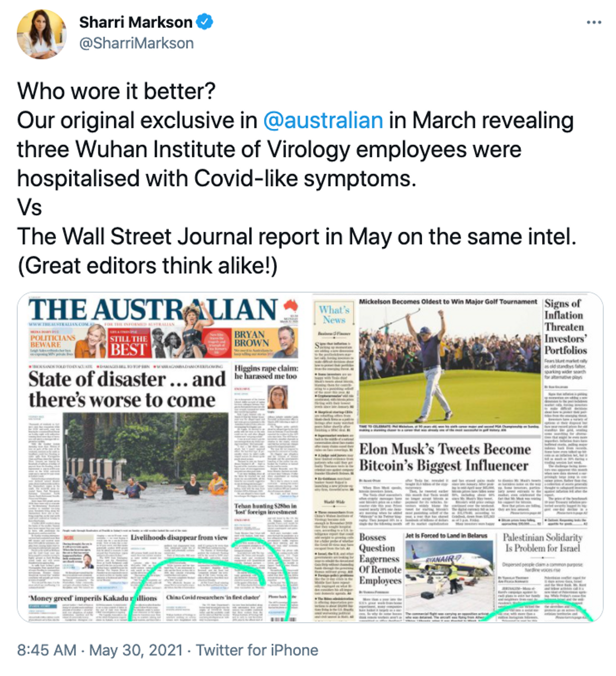Click the May 30, 2021 date
The image size is (616, 676).
pos(136,650)
